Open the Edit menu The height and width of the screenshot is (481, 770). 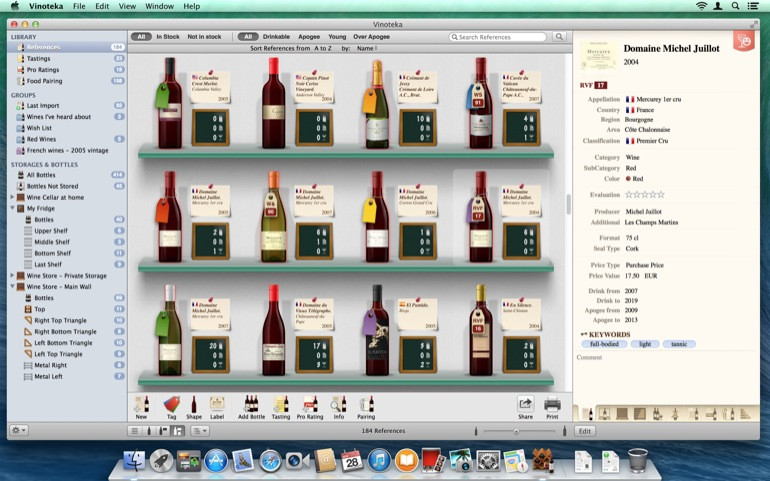102,6
